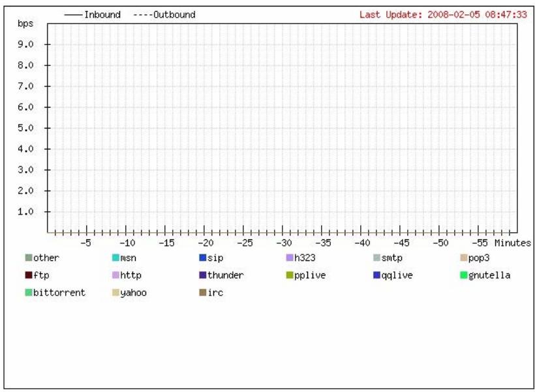The height and width of the screenshot is (392, 535).
Task: Click the -45 x-axis tick label
Action: (401, 243)
